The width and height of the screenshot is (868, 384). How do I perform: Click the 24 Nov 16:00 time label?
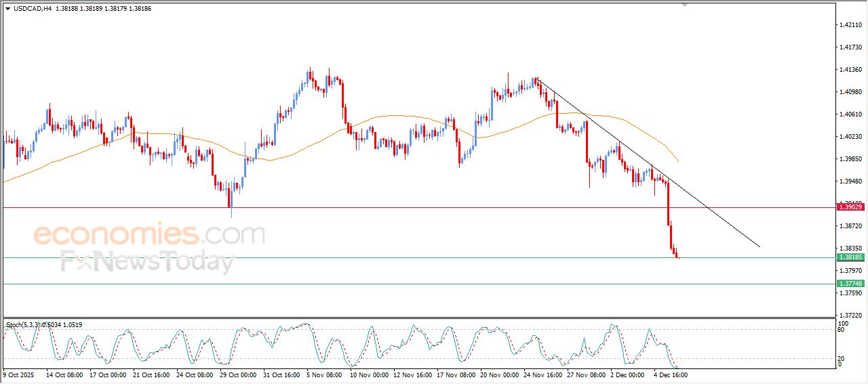(x=544, y=374)
